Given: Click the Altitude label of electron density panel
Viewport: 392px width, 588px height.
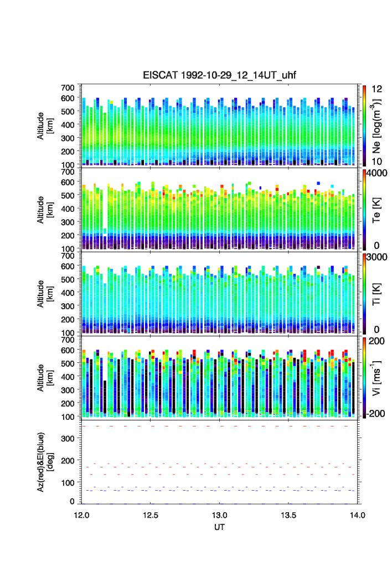Looking at the screenshot, I should point(44,126).
